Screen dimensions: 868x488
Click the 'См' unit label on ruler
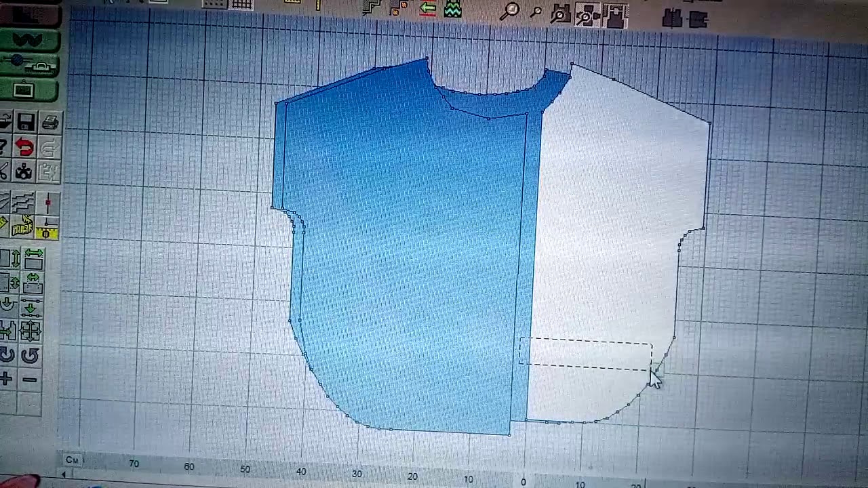coord(73,460)
